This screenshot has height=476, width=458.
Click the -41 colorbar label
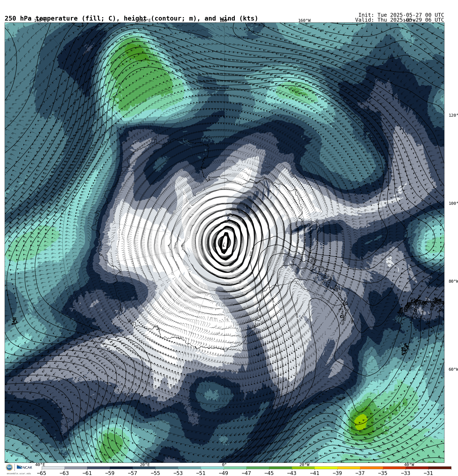314,473
